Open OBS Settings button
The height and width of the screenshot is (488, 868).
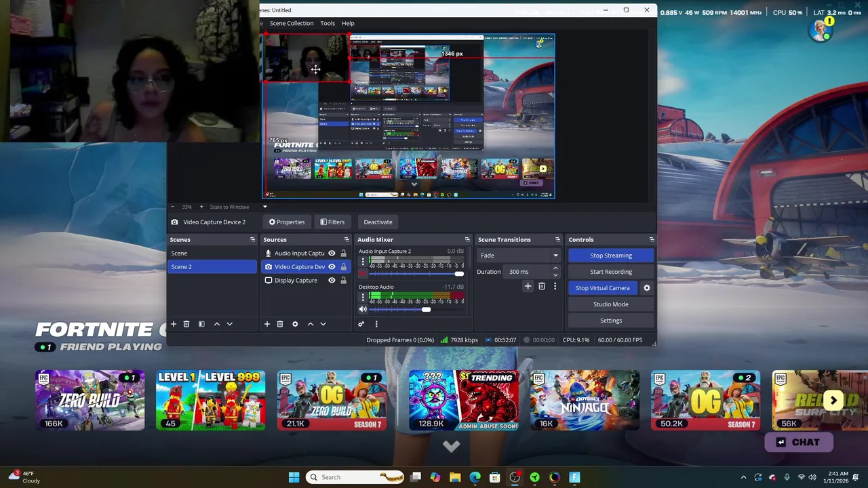click(611, 321)
